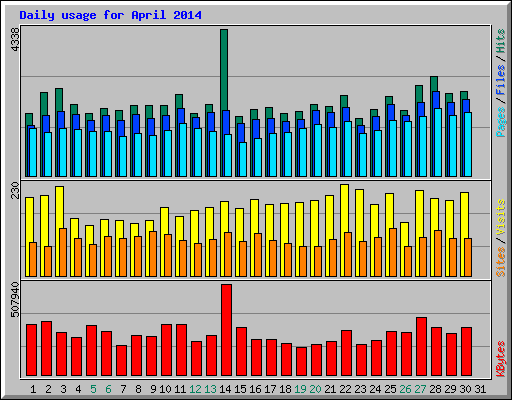
Task: Select day label 21 on the axis
Action: click(x=330, y=389)
